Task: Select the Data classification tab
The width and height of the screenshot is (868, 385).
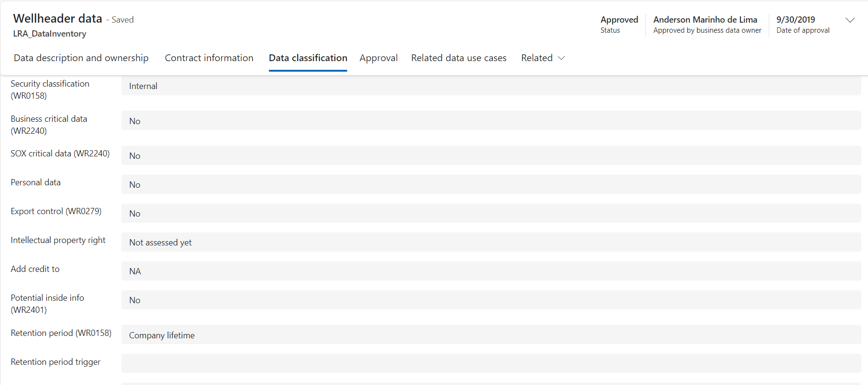Action: click(308, 58)
